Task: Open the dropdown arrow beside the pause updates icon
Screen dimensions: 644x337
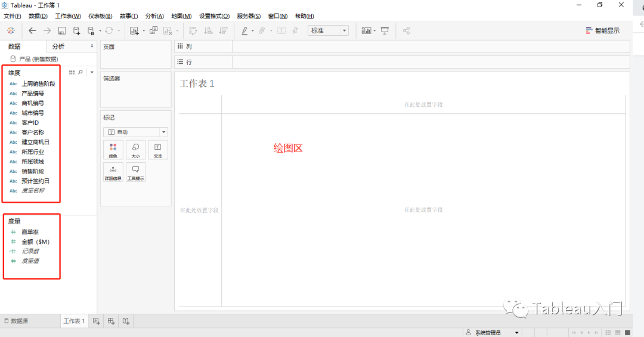Action: point(100,31)
